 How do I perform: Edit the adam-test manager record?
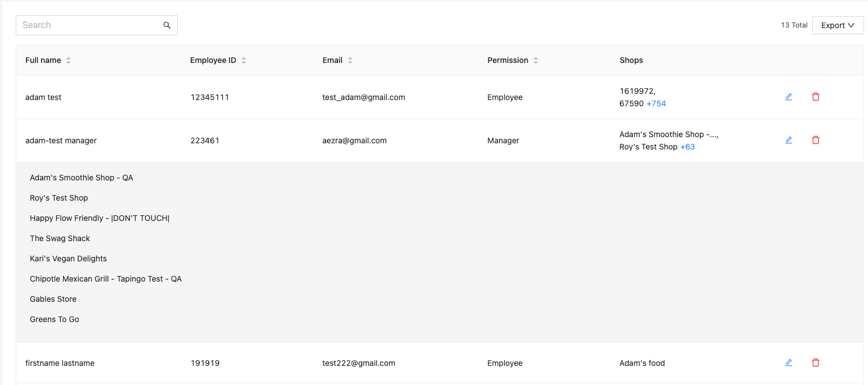point(788,140)
